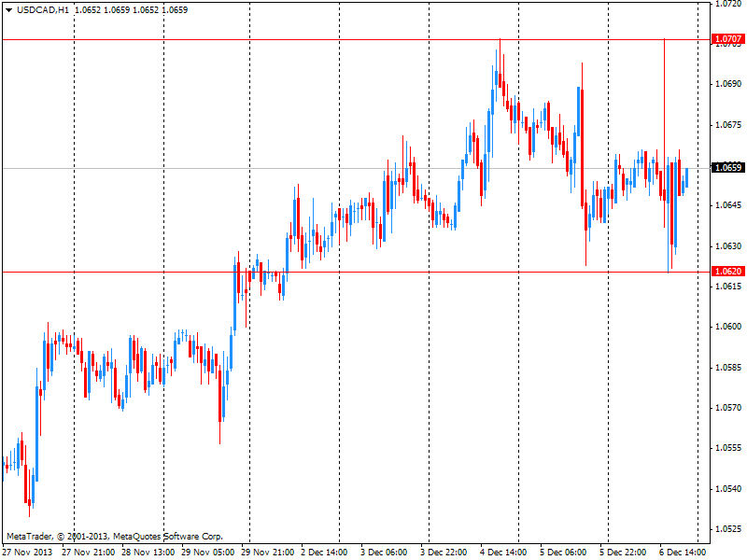The height and width of the screenshot is (560, 747).
Task: Select the 1.0675 price scale value
Action: pos(728,125)
